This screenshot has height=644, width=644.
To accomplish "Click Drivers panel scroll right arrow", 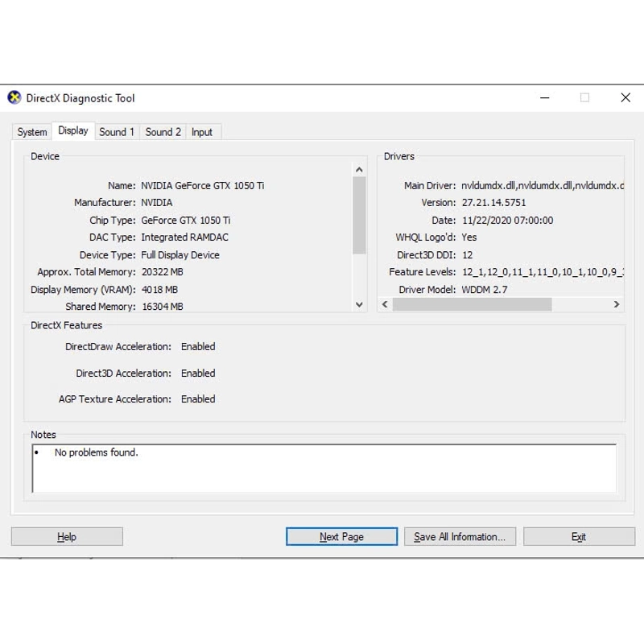I will pyautogui.click(x=617, y=304).
